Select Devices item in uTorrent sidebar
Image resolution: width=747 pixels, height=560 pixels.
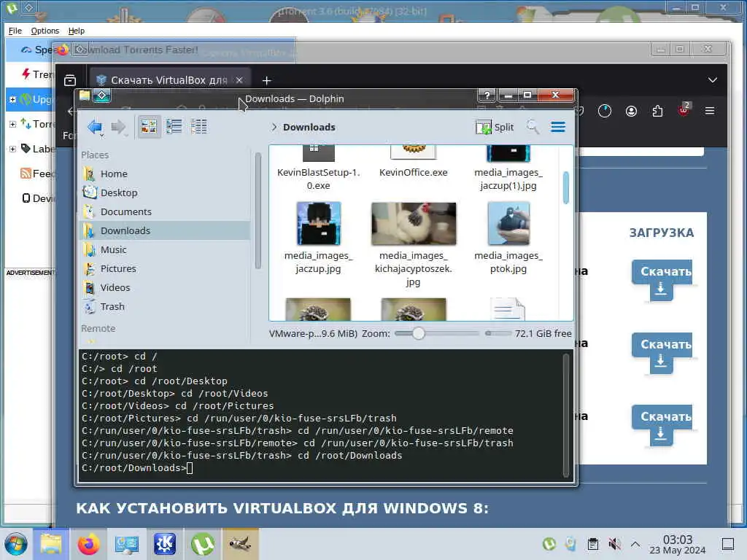coord(39,198)
